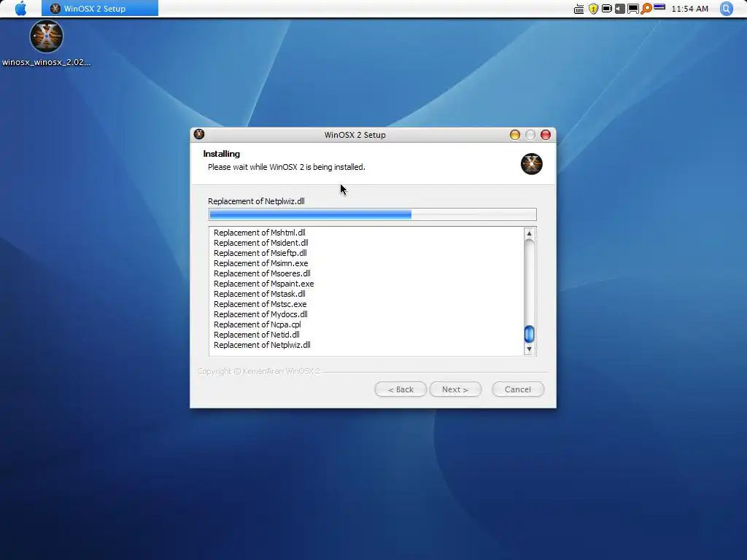Click the keyboard tray icon
Image resolution: width=747 pixels, height=560 pixels.
(578, 9)
